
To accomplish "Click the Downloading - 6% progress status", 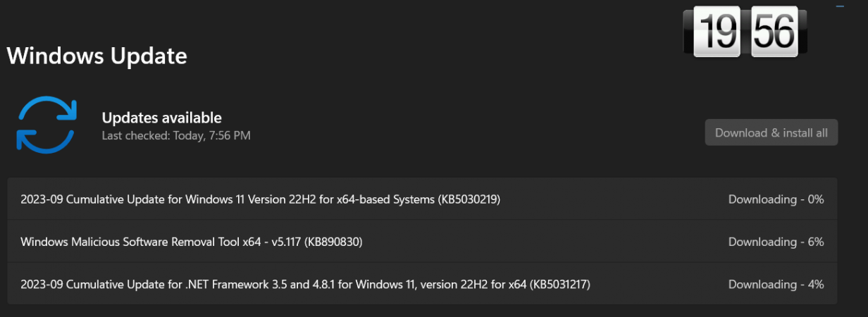I will click(776, 242).
